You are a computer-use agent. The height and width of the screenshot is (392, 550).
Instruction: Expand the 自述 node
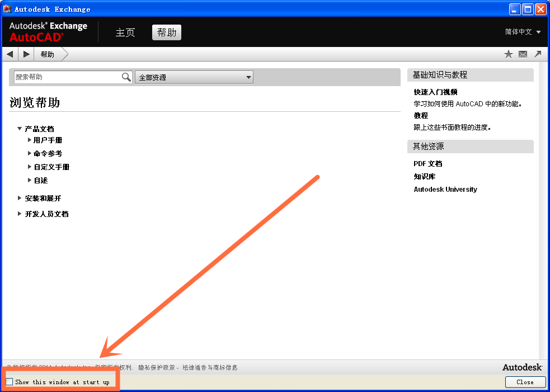(x=30, y=180)
